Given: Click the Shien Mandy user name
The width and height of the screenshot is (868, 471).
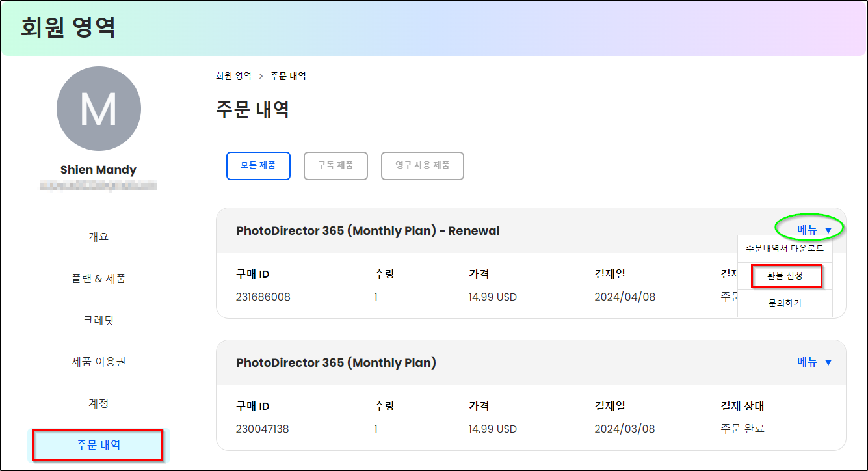Looking at the screenshot, I should click(x=99, y=170).
